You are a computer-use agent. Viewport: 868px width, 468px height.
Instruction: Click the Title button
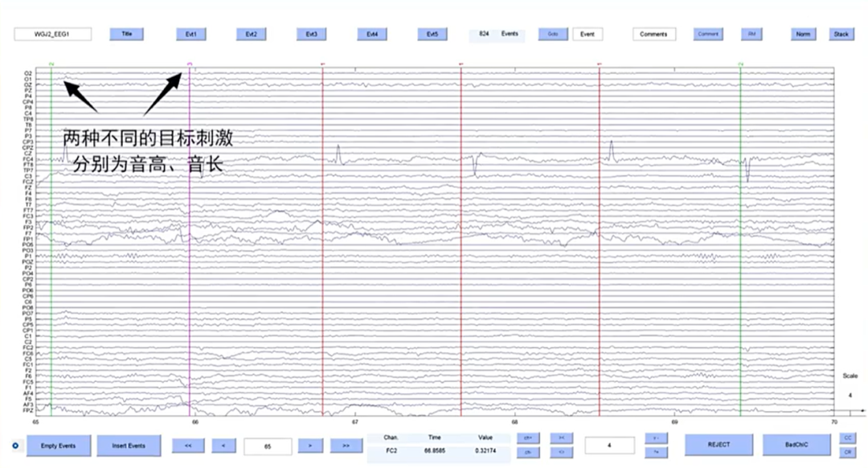coord(126,35)
